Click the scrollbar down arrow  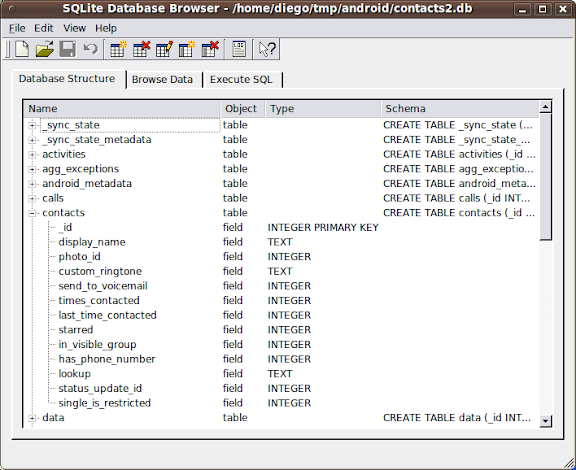tap(546, 421)
